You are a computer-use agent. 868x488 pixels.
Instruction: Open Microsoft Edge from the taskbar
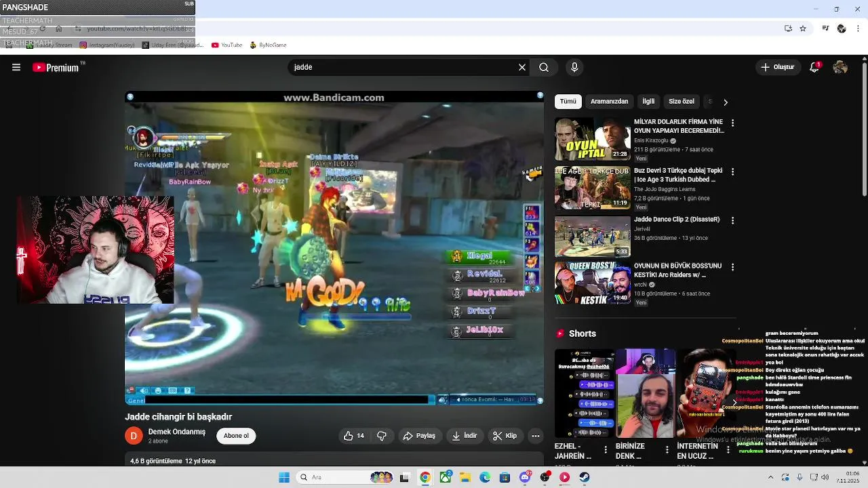[485, 477]
